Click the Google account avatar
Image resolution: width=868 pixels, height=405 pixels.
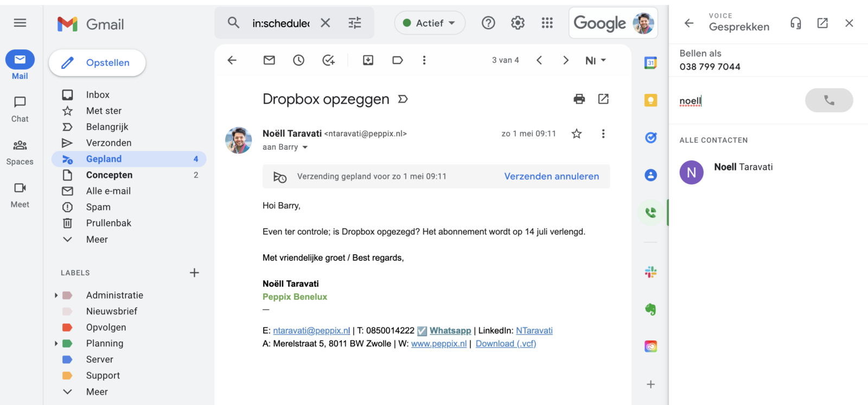tap(643, 23)
